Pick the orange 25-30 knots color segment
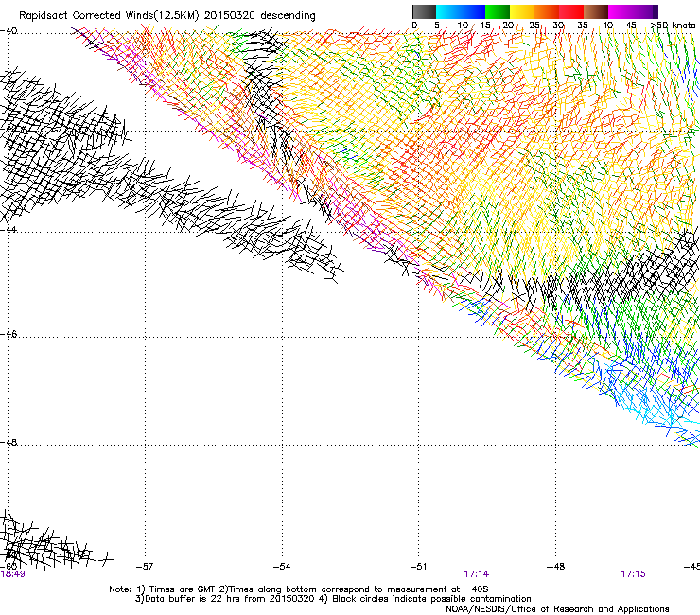 547,11
